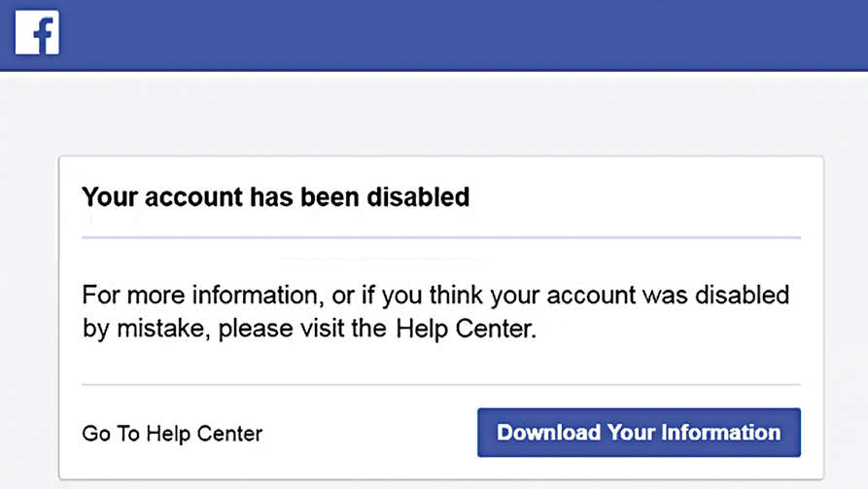The width and height of the screenshot is (868, 489).
Task: Open the Go To Help Center link
Action: tap(172, 434)
